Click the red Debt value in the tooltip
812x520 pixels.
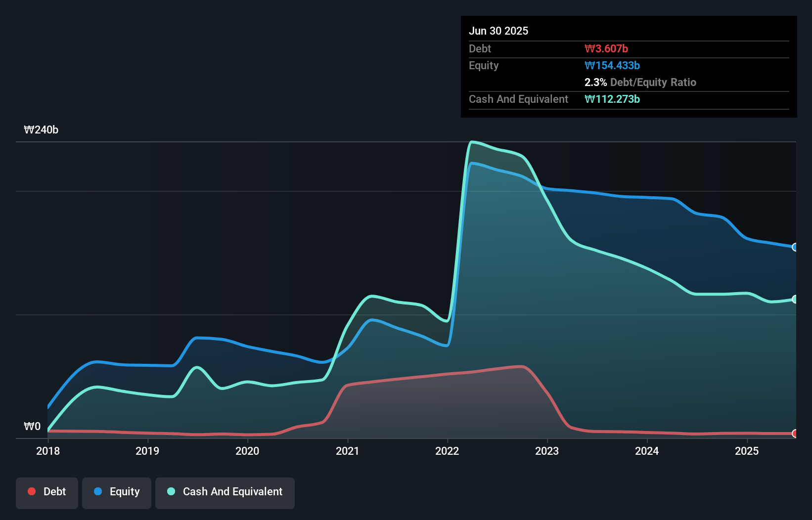(606, 48)
